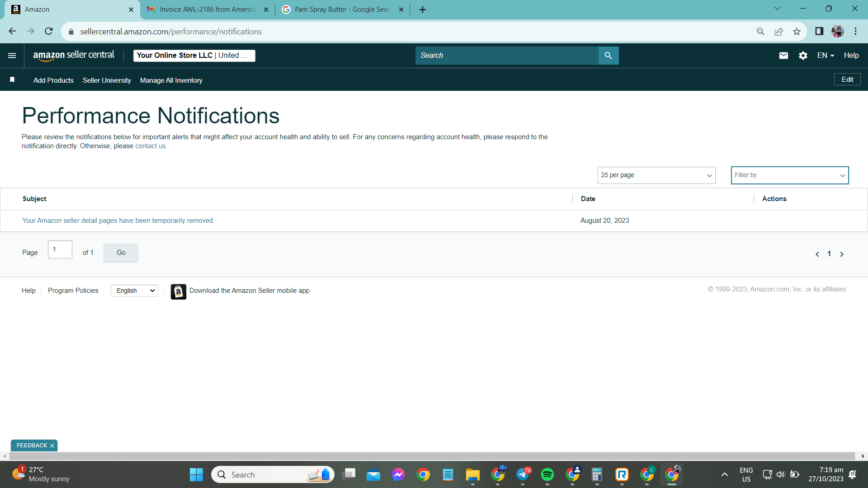The width and height of the screenshot is (868, 488).
Task: Click the FEEDBACK button
Action: [x=32, y=446]
